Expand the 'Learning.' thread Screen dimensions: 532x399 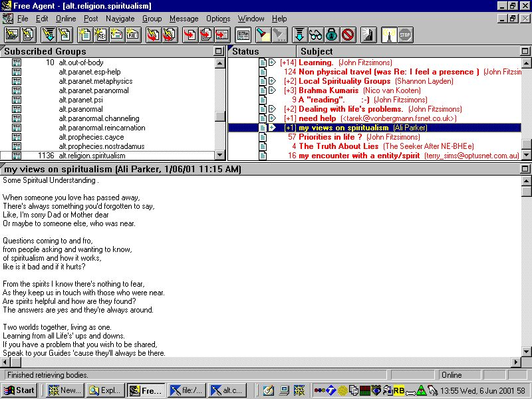(x=272, y=63)
